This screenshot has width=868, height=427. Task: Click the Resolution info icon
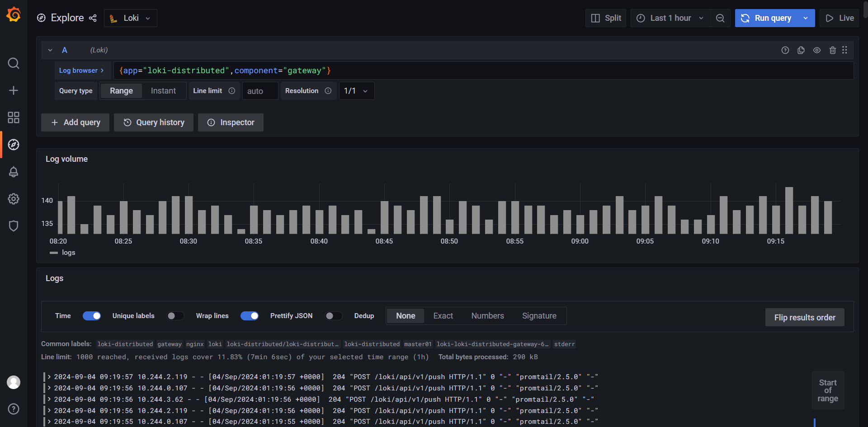328,91
